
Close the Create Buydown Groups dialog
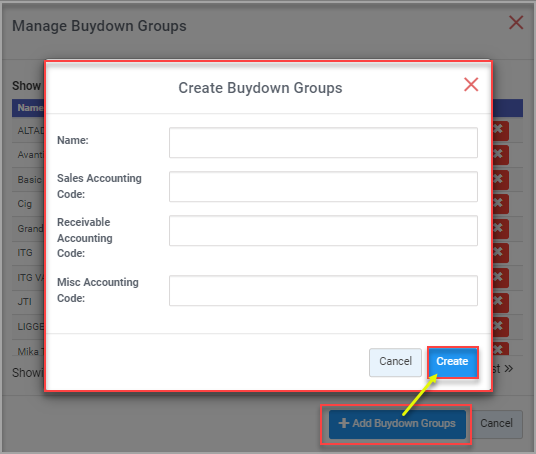471,84
